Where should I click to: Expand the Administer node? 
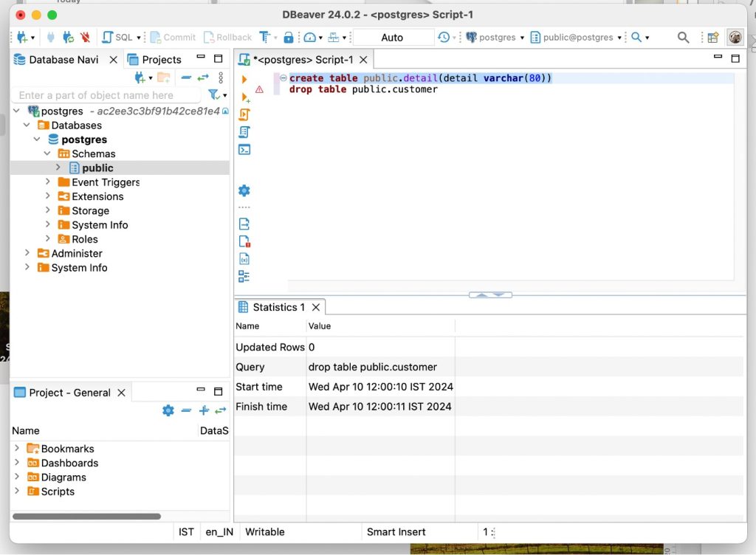pyautogui.click(x=27, y=252)
